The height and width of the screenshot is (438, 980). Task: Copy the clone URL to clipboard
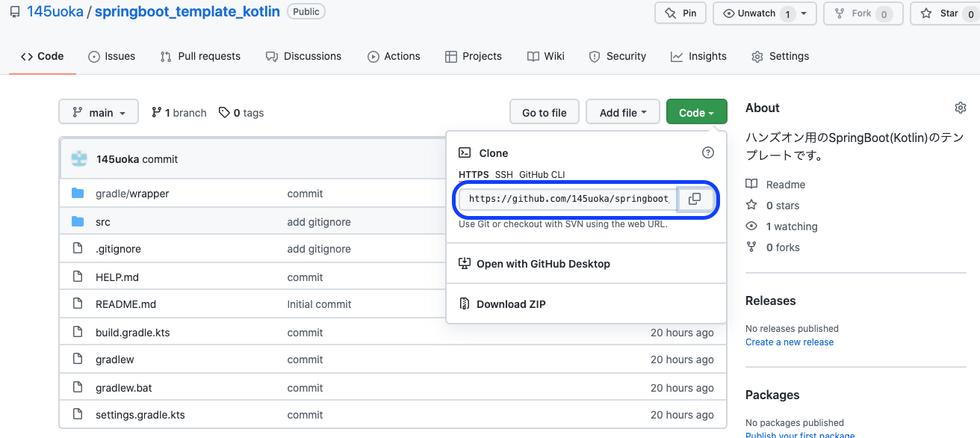[695, 199]
